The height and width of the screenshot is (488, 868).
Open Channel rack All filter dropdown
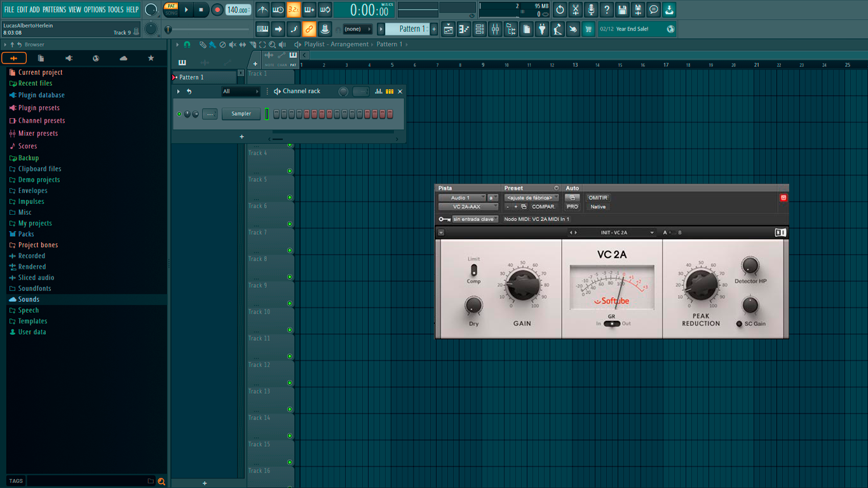(241, 91)
